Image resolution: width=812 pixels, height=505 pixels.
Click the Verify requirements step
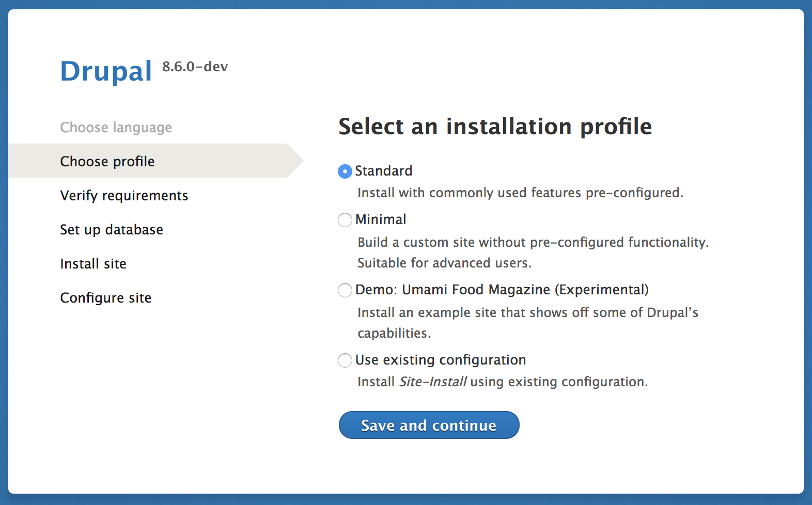tap(124, 196)
